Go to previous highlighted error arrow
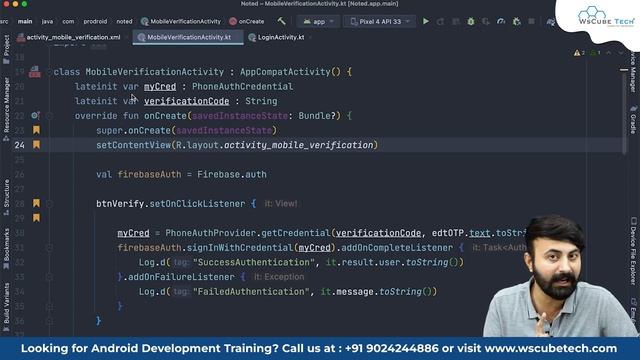 pyautogui.click(x=609, y=53)
